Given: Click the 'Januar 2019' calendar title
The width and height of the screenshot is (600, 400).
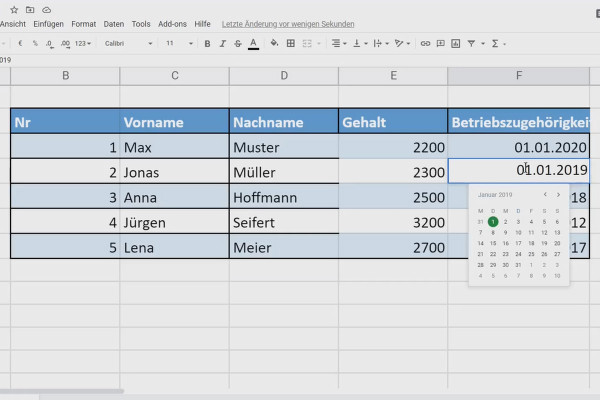Looking at the screenshot, I should [x=495, y=195].
